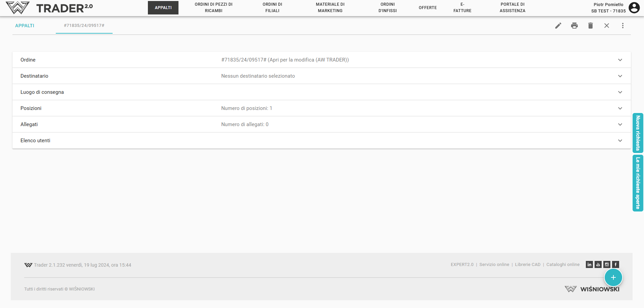The width and height of the screenshot is (644, 308).
Task: Click the floating plus add button
Action: [x=613, y=277]
